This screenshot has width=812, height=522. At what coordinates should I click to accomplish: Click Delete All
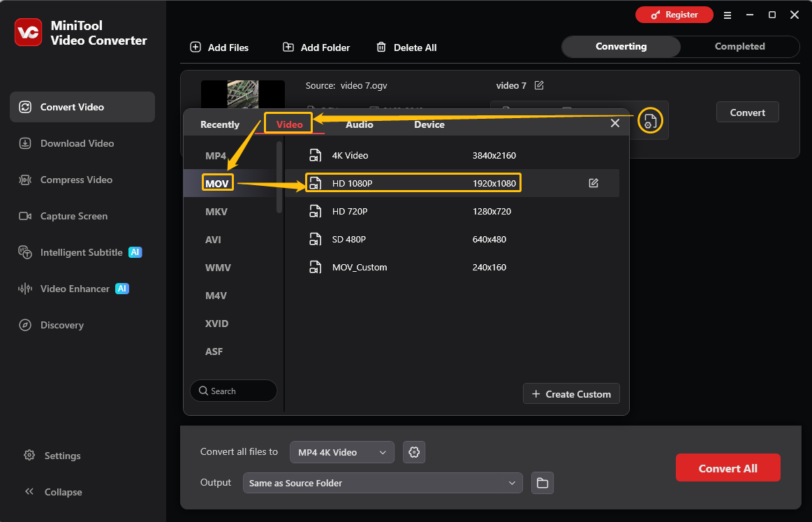(x=406, y=48)
